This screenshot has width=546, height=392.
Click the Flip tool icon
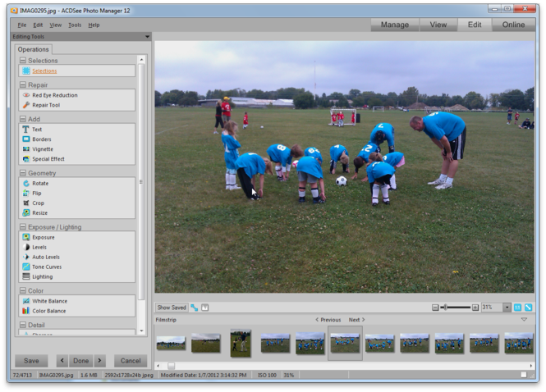click(26, 193)
